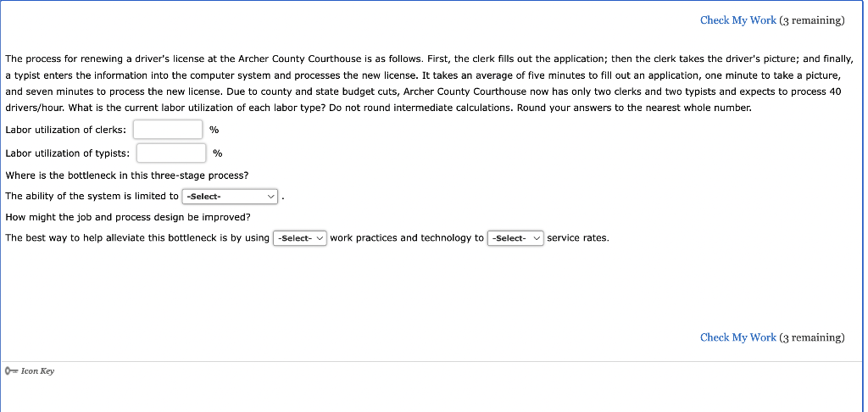
Task: Click the bottom Check My Work link
Action: (x=738, y=337)
